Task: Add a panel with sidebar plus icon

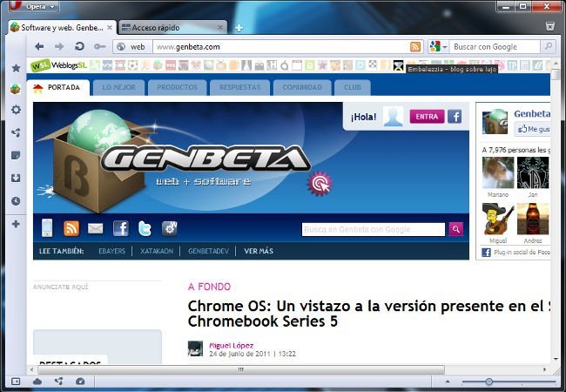Action: click(16, 224)
